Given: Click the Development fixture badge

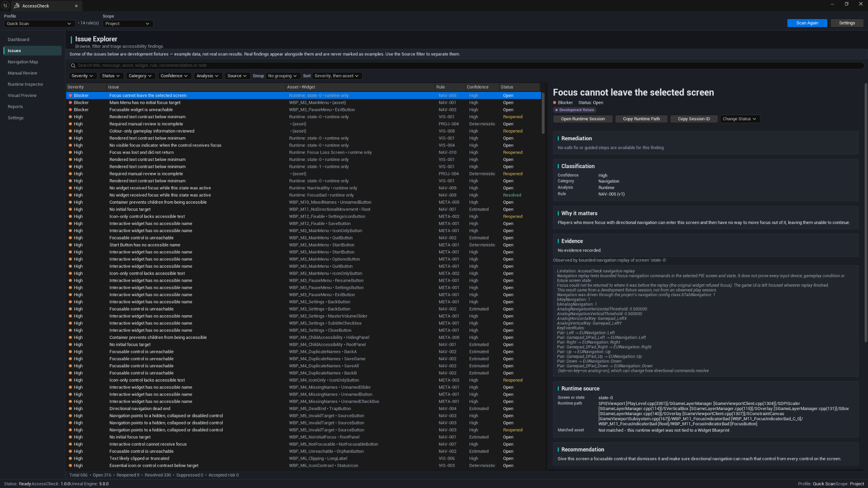Looking at the screenshot, I should tap(575, 110).
